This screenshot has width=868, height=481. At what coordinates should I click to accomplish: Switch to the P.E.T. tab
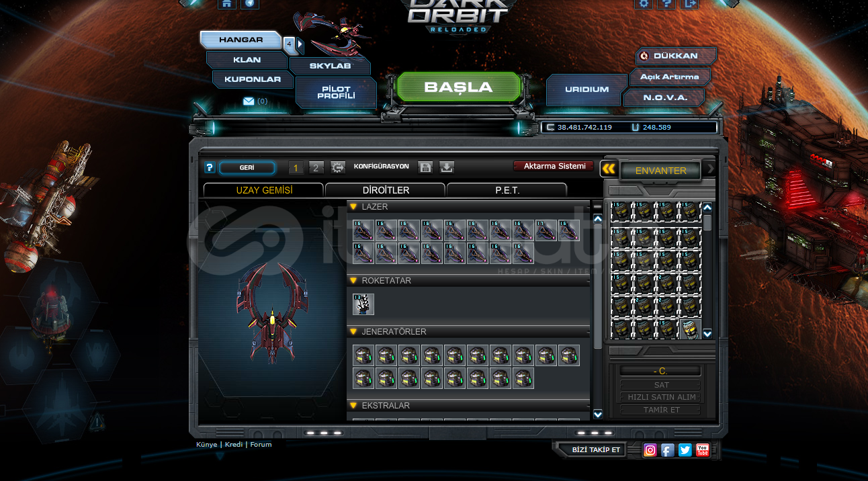[507, 190]
